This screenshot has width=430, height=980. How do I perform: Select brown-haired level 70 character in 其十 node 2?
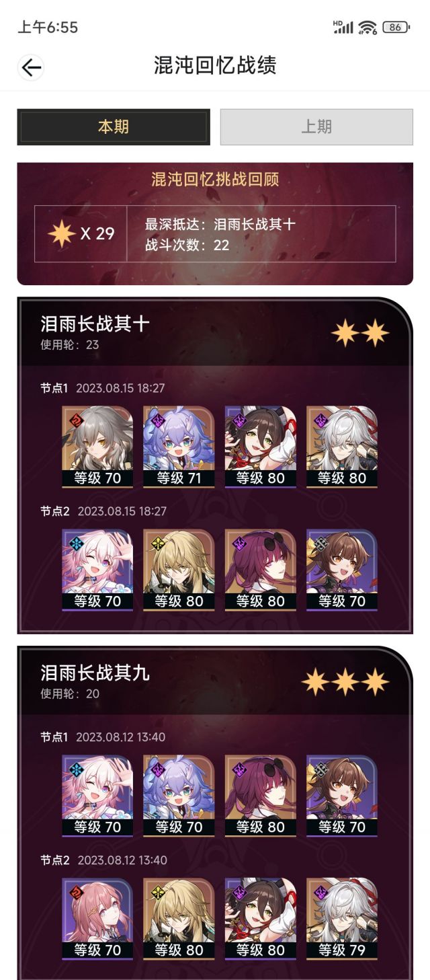(342, 570)
